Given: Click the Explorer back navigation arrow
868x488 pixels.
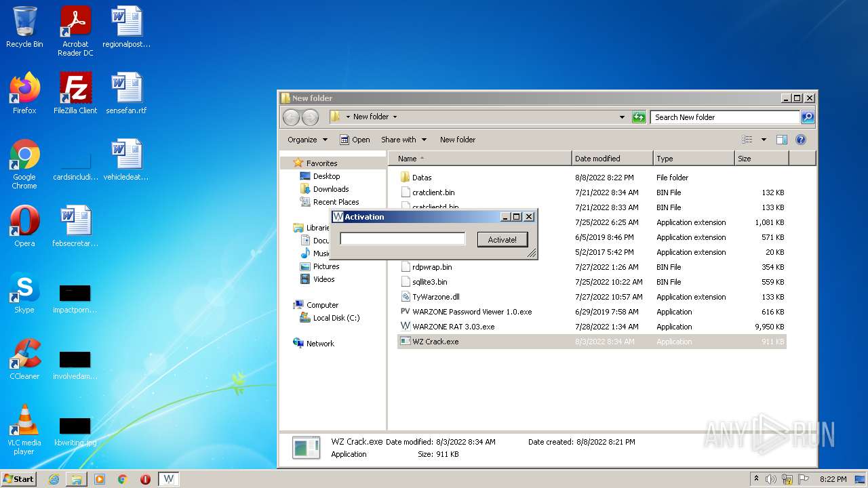Looking at the screenshot, I should pyautogui.click(x=291, y=117).
